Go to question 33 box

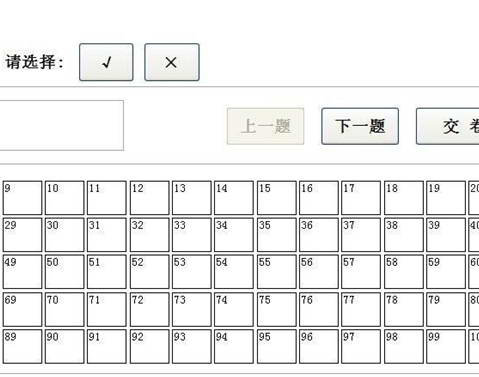[x=192, y=235]
